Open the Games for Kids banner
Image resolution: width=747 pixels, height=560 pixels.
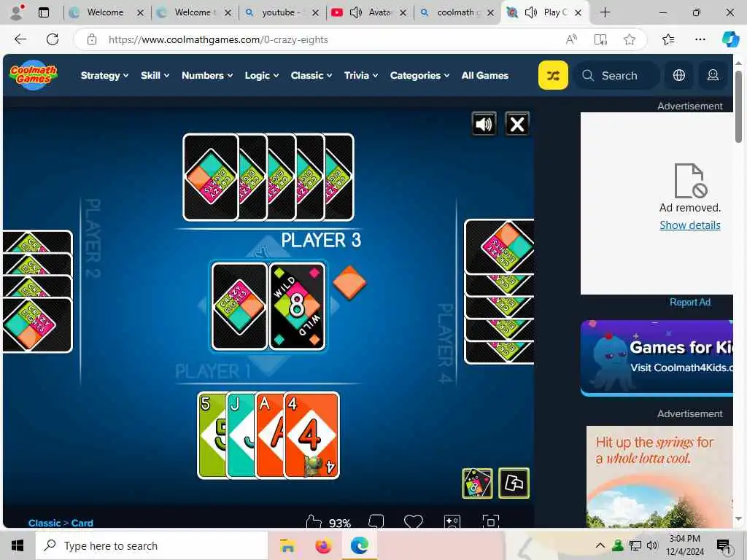click(x=657, y=357)
